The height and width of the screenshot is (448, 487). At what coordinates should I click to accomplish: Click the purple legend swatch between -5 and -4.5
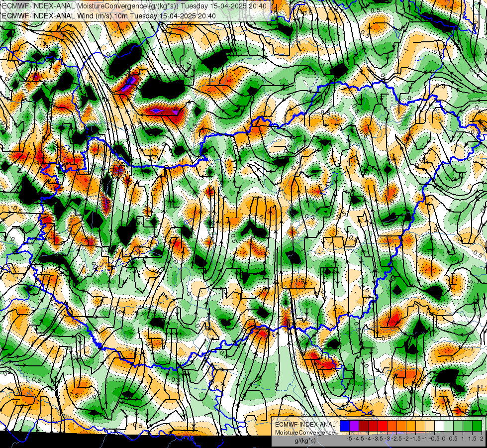pos(354,426)
